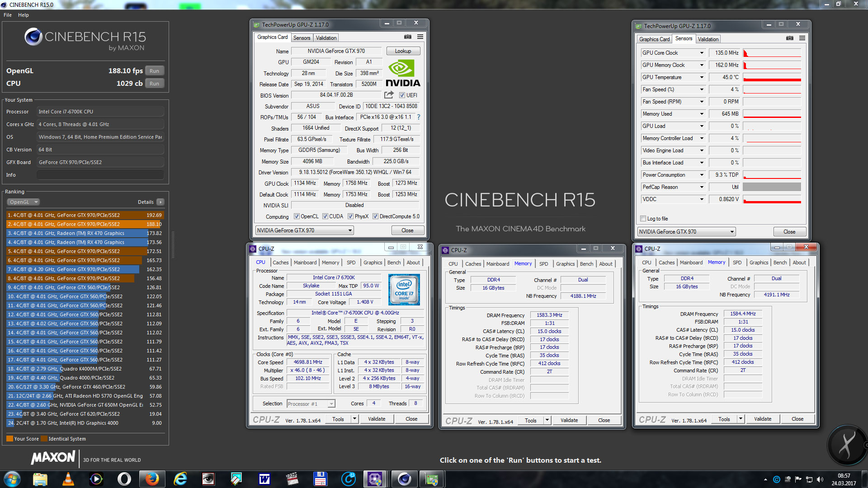Toggle the PhysX computing checkbox
This screenshot has width=868, height=488.
[x=350, y=216]
